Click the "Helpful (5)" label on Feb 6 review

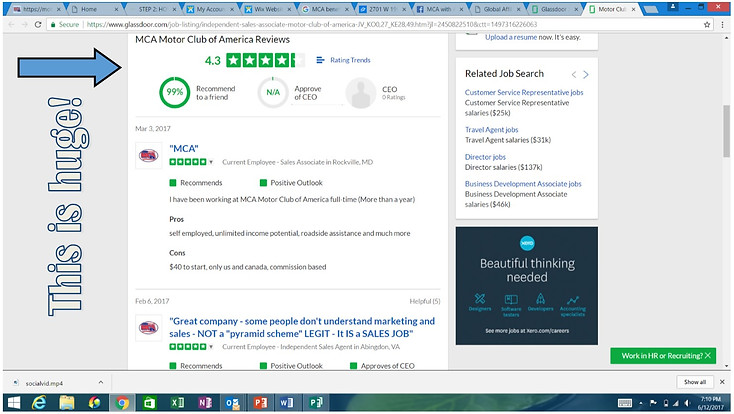click(425, 301)
